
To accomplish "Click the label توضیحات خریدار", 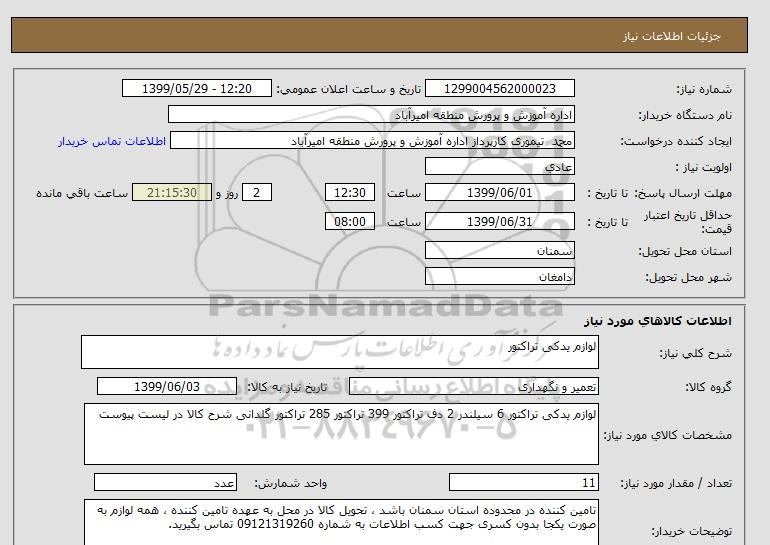I will tap(691, 531).
